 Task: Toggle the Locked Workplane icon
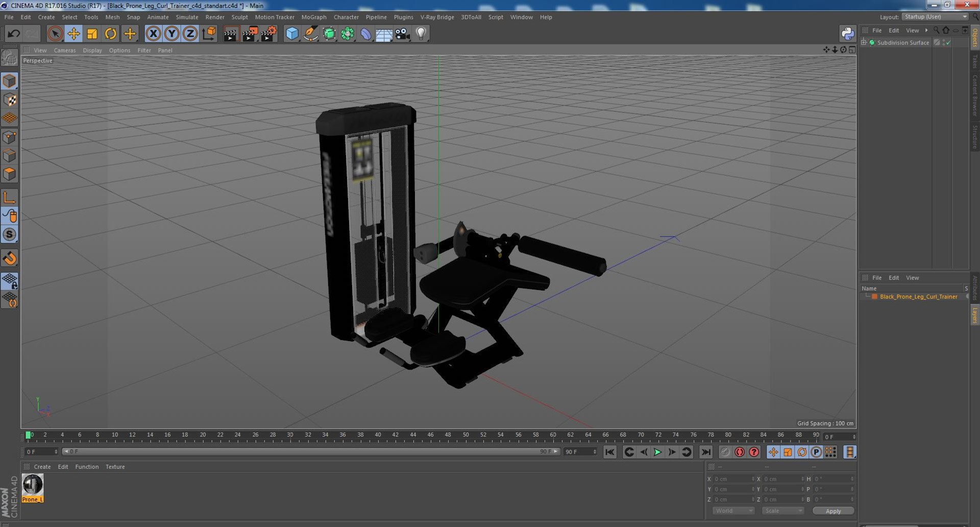click(x=10, y=281)
